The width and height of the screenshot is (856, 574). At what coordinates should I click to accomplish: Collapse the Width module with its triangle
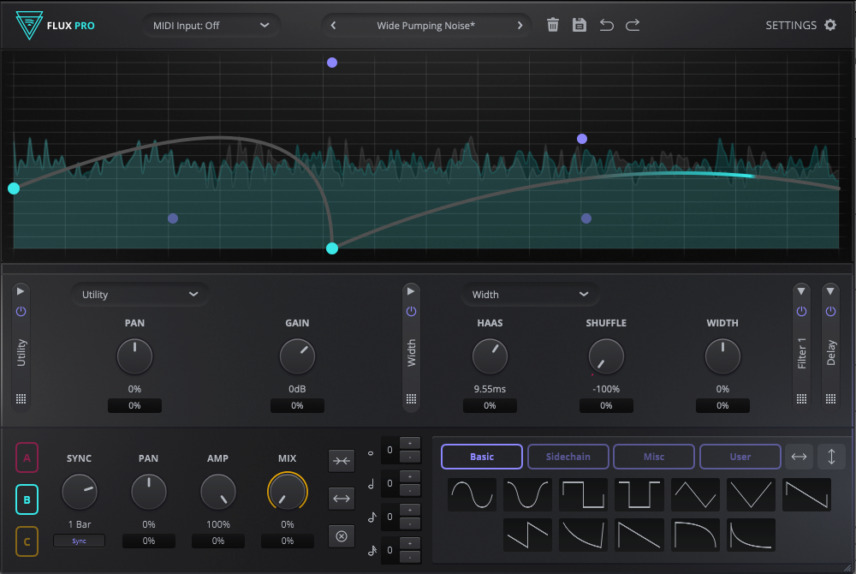411,291
